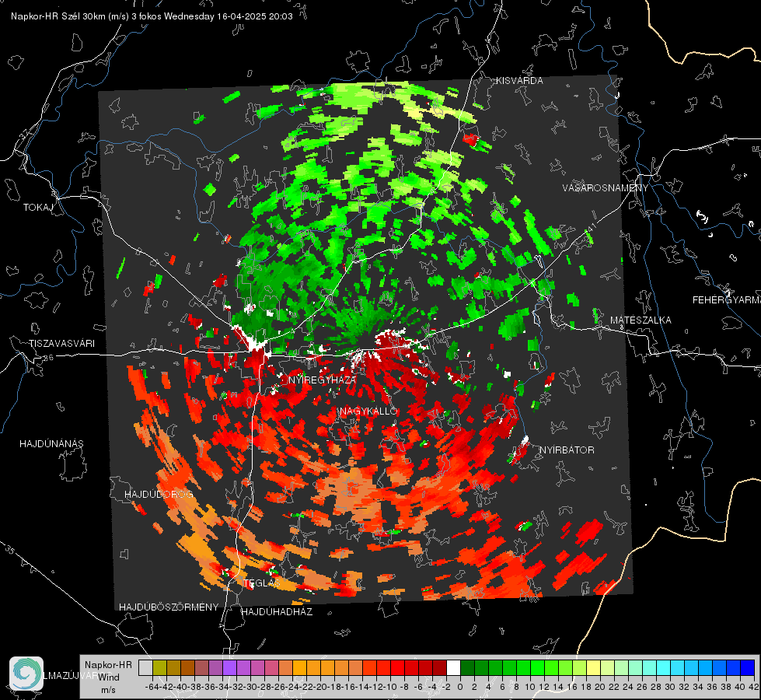
Task: Click the MÁTÉSZALKA city label
Action: click(x=641, y=320)
